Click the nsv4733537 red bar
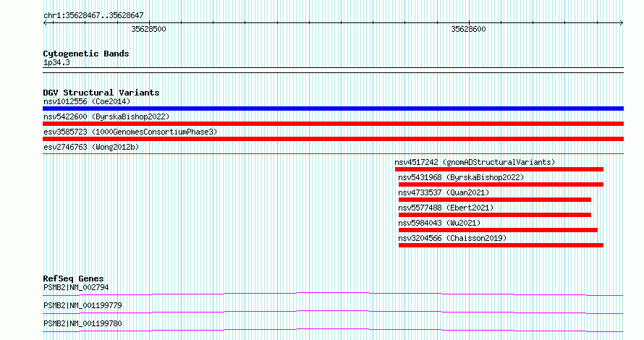Image resolution: width=644 pixels, height=340 pixels. pyautogui.click(x=494, y=200)
